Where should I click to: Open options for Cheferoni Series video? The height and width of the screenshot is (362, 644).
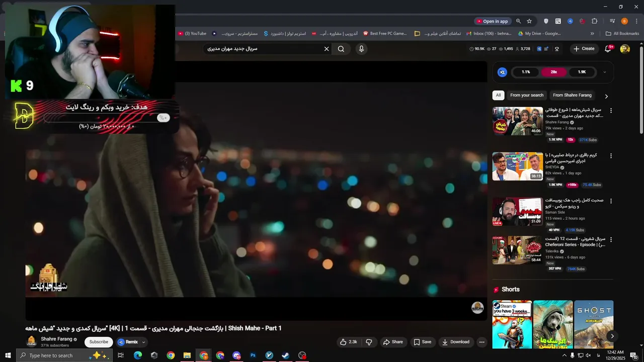[611, 240]
